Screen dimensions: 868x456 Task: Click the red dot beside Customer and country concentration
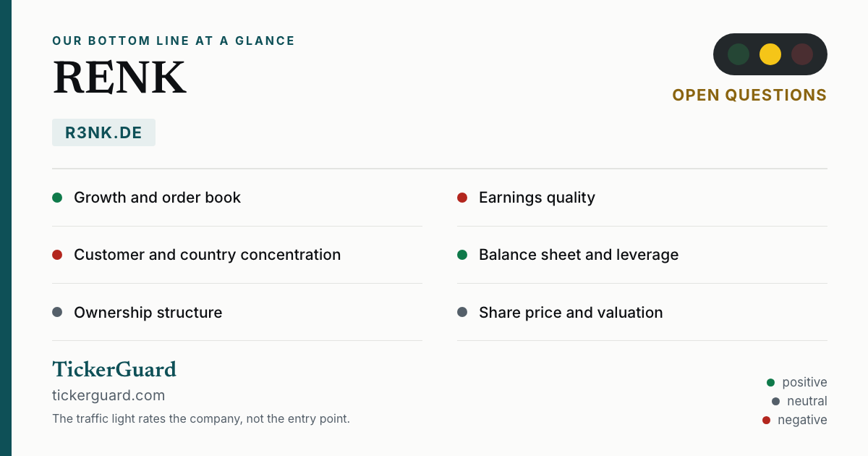57,255
